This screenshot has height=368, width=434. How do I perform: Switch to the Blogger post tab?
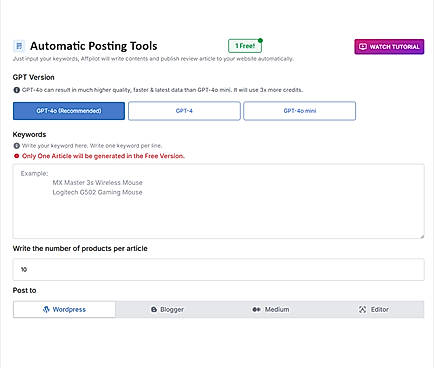pyautogui.click(x=167, y=309)
